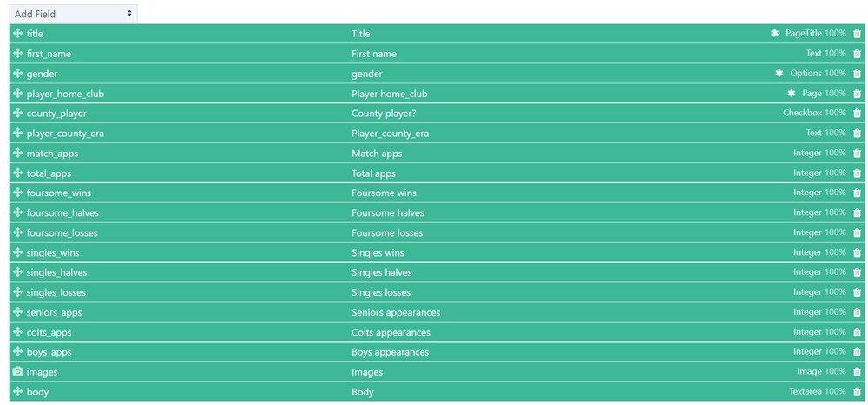
Task: Click the move handle next to match_apps
Action: (x=18, y=153)
